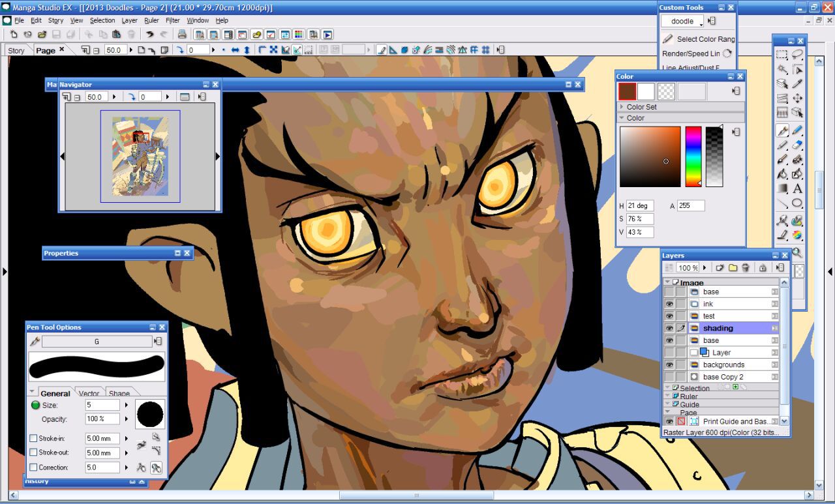Click the Hue value field
Image resolution: width=835 pixels, height=504 pixels.
639,205
